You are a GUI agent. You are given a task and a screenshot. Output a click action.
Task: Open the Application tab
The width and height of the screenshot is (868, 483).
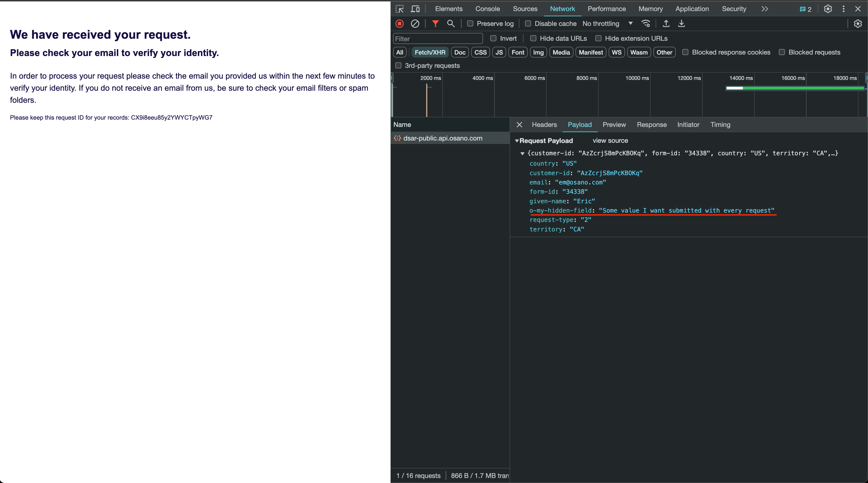[x=692, y=9]
